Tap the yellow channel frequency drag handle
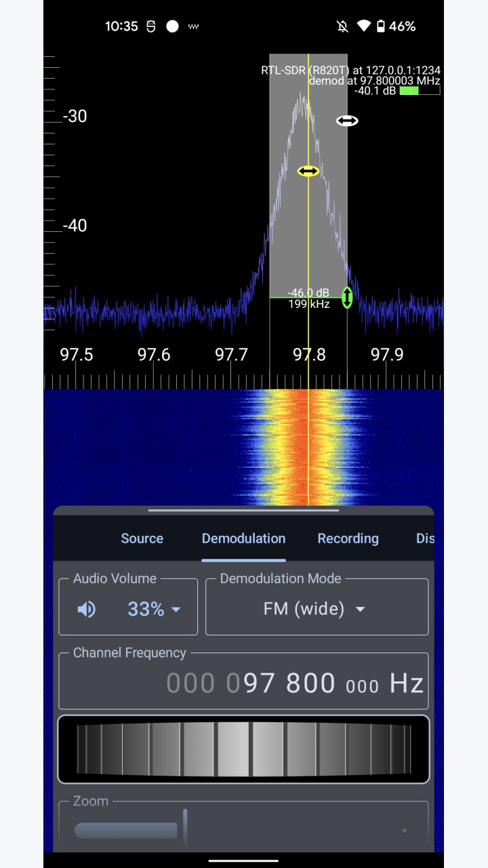Screen dimensions: 488x868 [308, 171]
